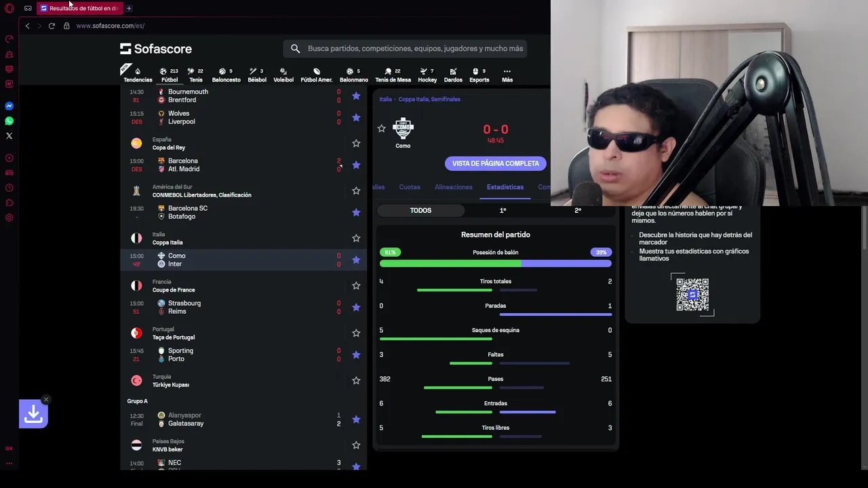The width and height of the screenshot is (868, 488).
Task: Unfavorite the Bournemouth vs Brentford match
Action: (356, 96)
